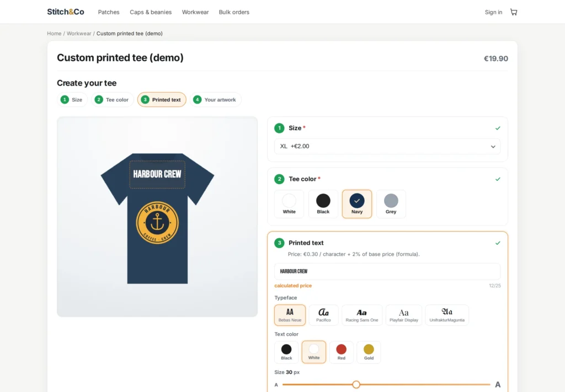Jump to the Your artwork step
This screenshot has width=565, height=392.
216,100
